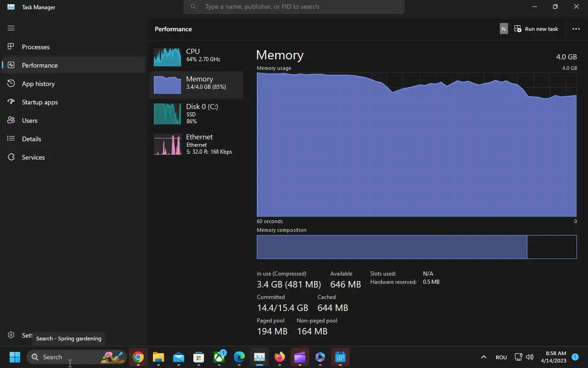588x368 pixels.
Task: Open Firefox from taskbar
Action: [x=280, y=357]
